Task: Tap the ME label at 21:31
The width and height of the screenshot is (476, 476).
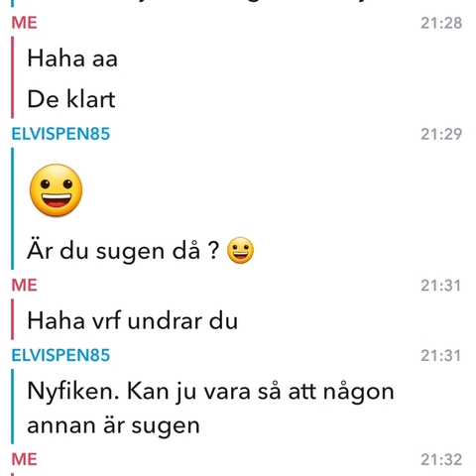Action: 24,286
